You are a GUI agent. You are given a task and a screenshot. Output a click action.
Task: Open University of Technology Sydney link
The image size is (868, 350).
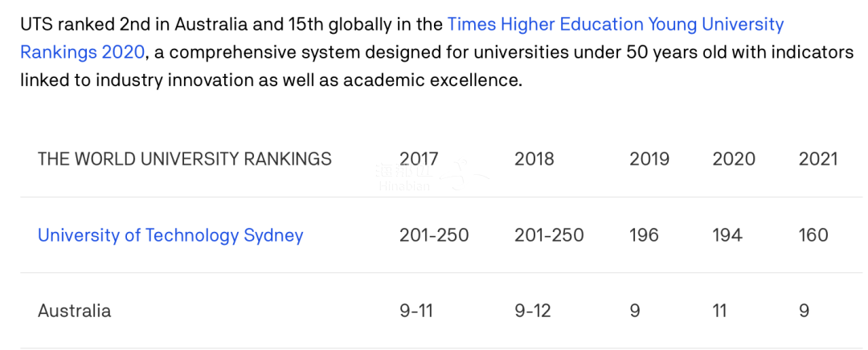(x=170, y=235)
